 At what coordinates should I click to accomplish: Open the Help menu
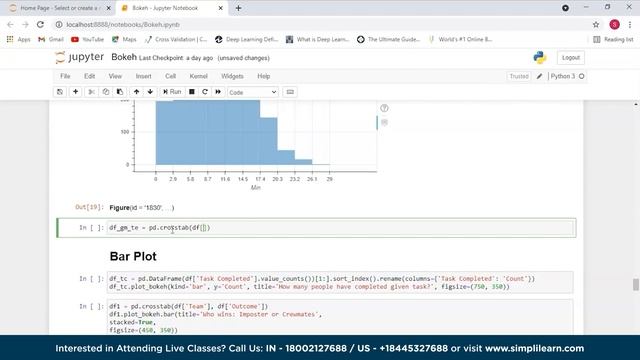(263, 76)
